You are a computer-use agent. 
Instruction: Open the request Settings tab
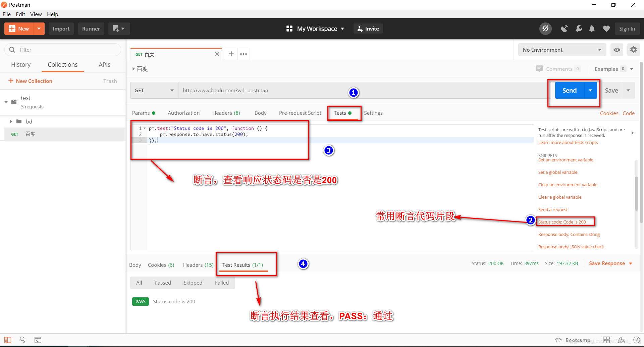(373, 113)
